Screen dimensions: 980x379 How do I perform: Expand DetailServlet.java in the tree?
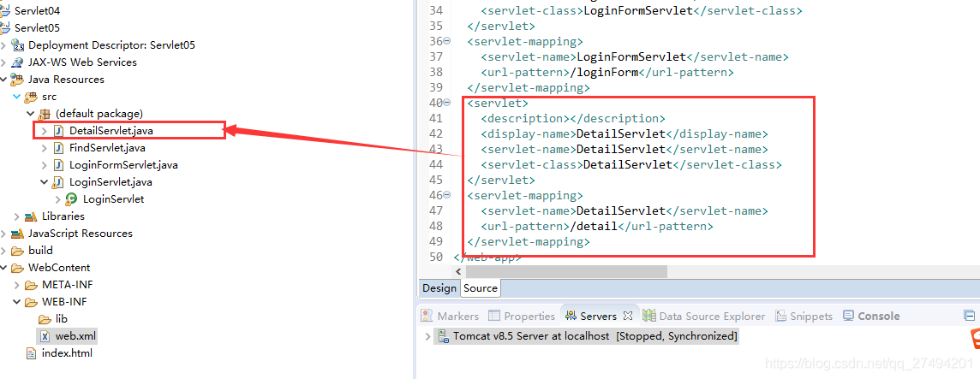point(45,131)
